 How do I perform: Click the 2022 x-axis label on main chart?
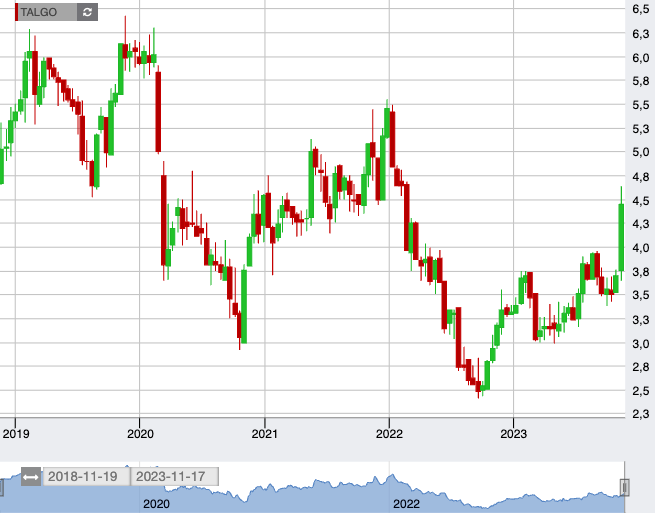pos(389,434)
